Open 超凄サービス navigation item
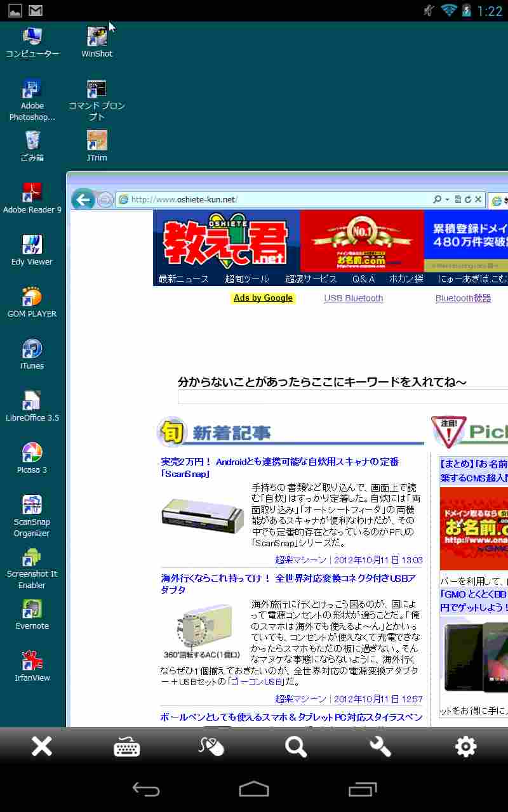Screen dimensions: 508x812 [311, 279]
